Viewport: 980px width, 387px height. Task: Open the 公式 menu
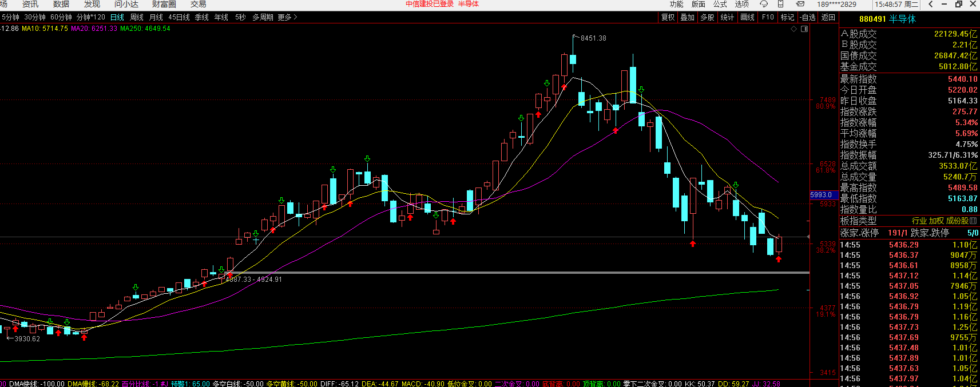click(x=720, y=4)
